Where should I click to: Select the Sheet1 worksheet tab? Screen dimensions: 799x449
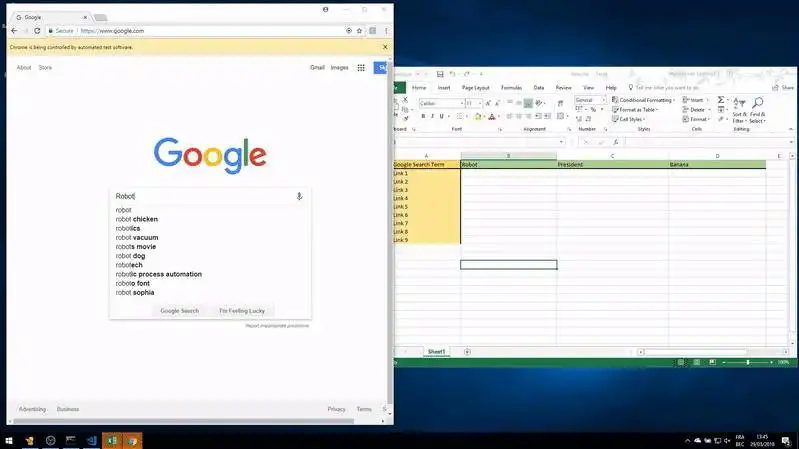click(x=436, y=352)
